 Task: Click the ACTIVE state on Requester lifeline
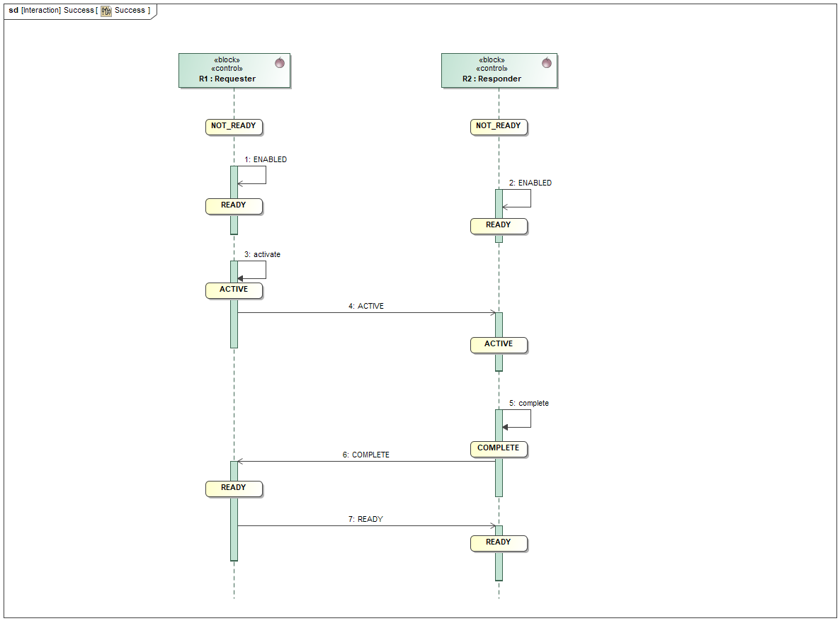click(234, 290)
